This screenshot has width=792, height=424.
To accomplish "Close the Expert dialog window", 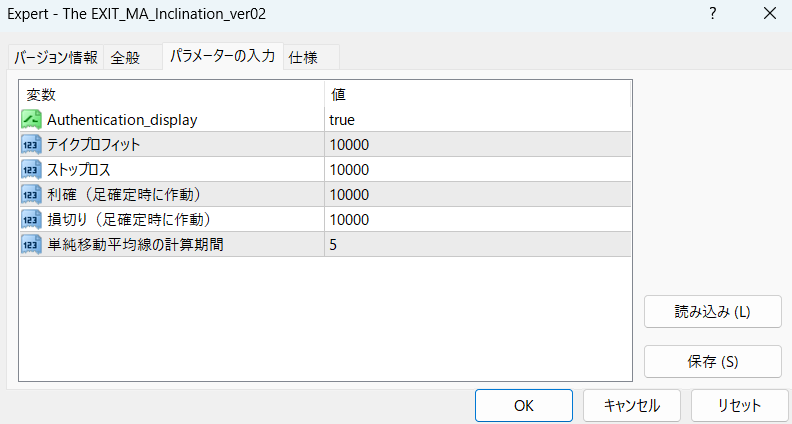I will (x=769, y=14).
